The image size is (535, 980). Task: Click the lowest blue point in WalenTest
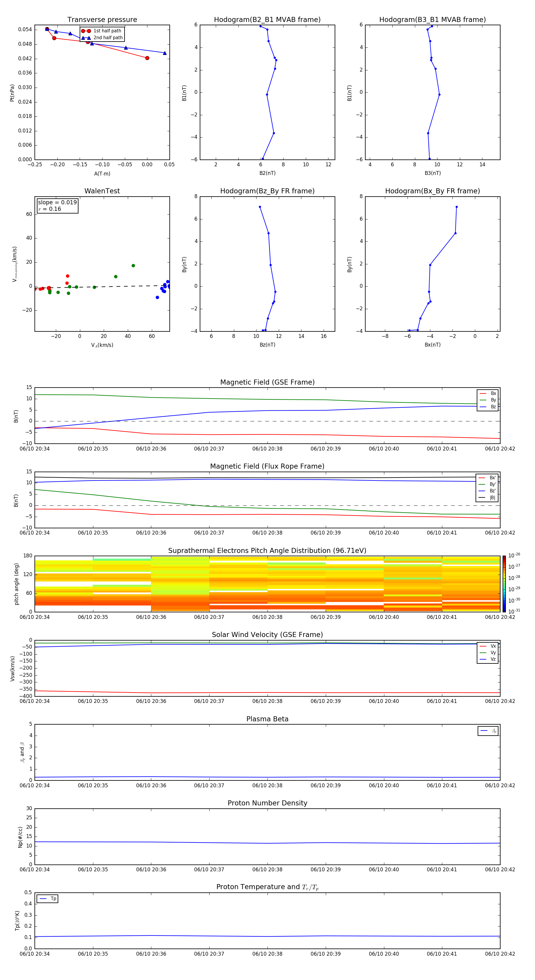pyautogui.click(x=157, y=298)
